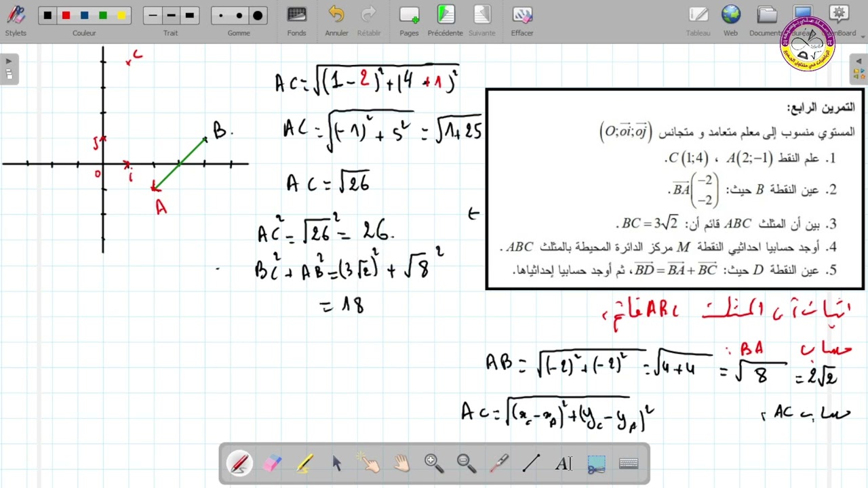Screen dimensions: 868x488
Task: Select the smallest Gomme eraser size
Action: [221, 16]
